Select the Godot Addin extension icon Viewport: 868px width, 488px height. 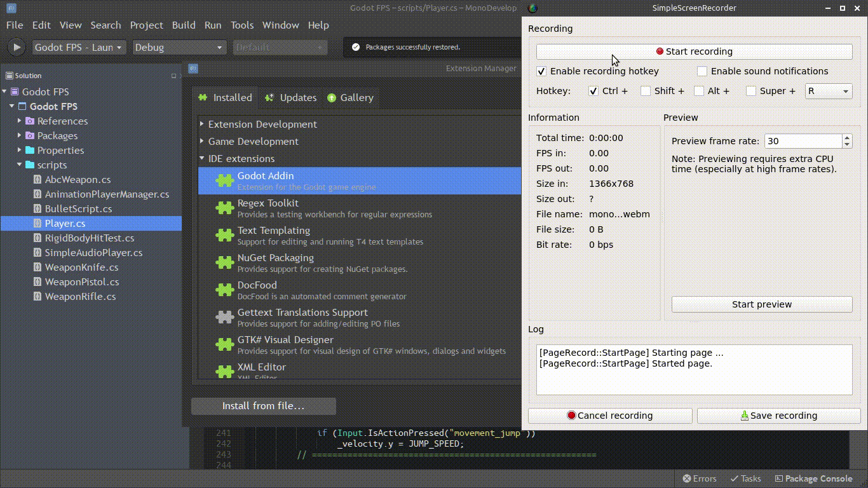pyautogui.click(x=224, y=180)
